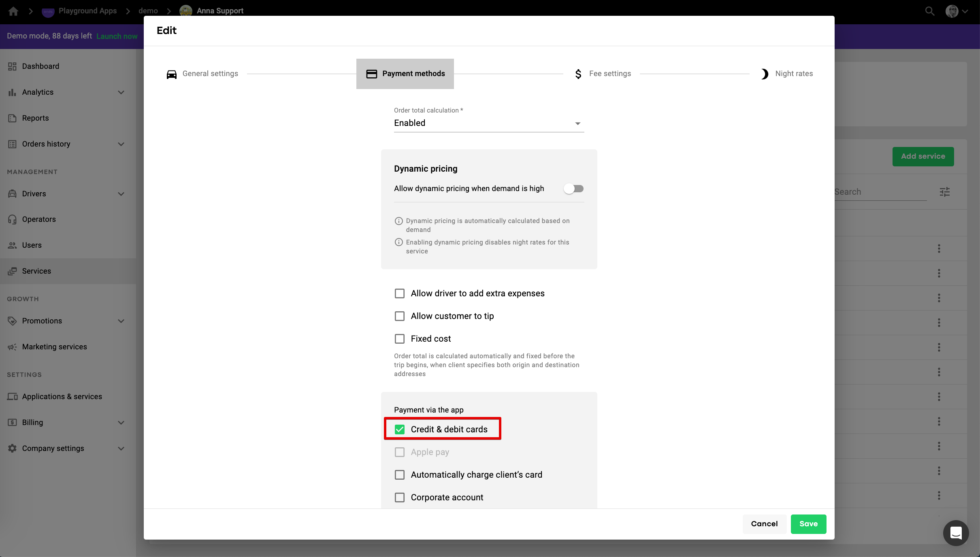
Task: Expand the Analytics sidebar section
Action: click(121, 92)
